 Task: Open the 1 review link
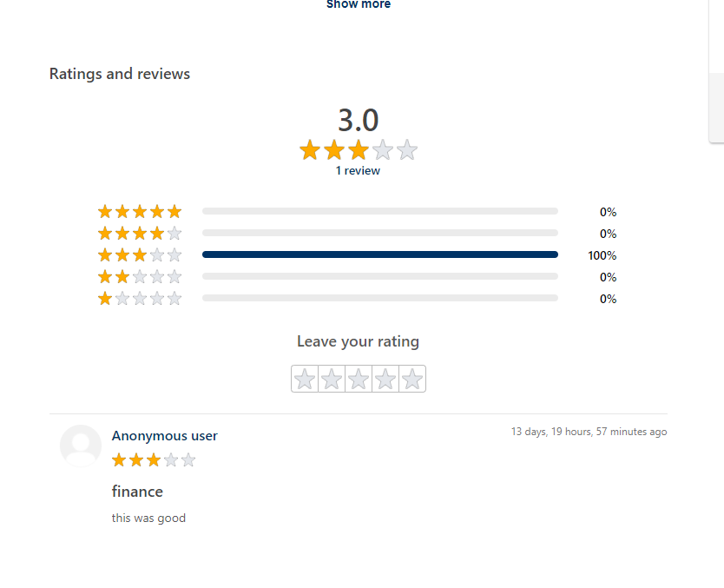click(x=358, y=171)
